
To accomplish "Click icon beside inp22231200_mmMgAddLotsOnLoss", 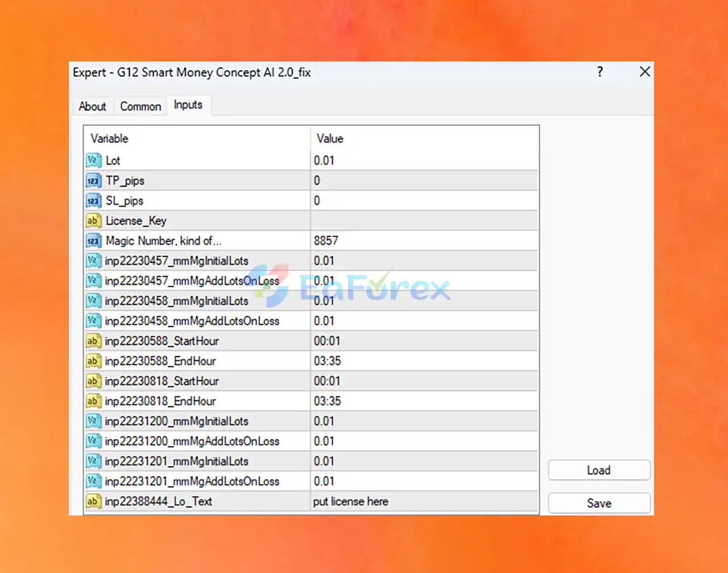I will pyautogui.click(x=93, y=441).
